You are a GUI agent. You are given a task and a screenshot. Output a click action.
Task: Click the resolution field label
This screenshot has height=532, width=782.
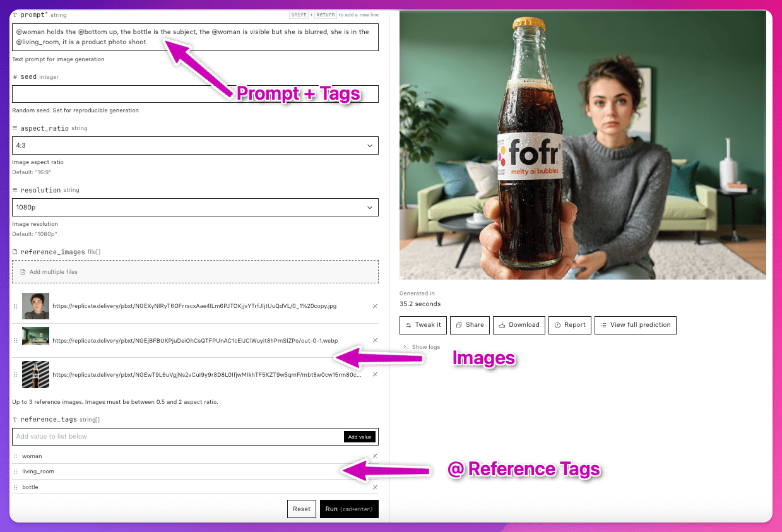tap(40, 190)
